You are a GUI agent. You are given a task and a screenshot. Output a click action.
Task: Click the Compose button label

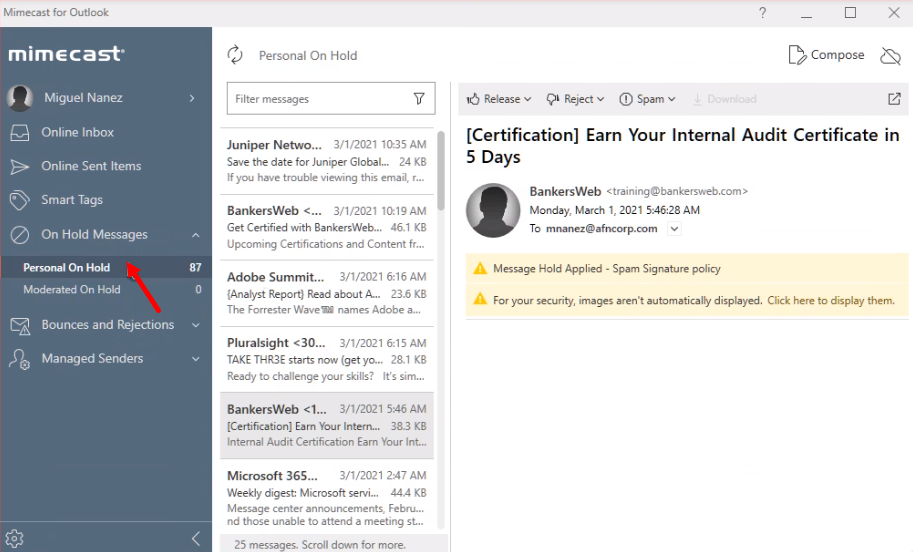click(837, 55)
